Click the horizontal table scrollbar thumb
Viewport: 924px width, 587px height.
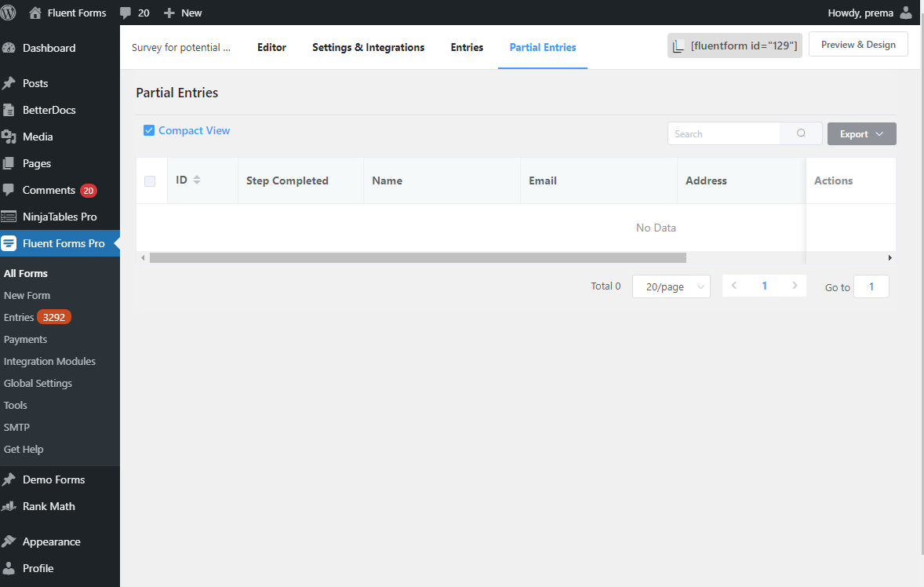pos(418,257)
